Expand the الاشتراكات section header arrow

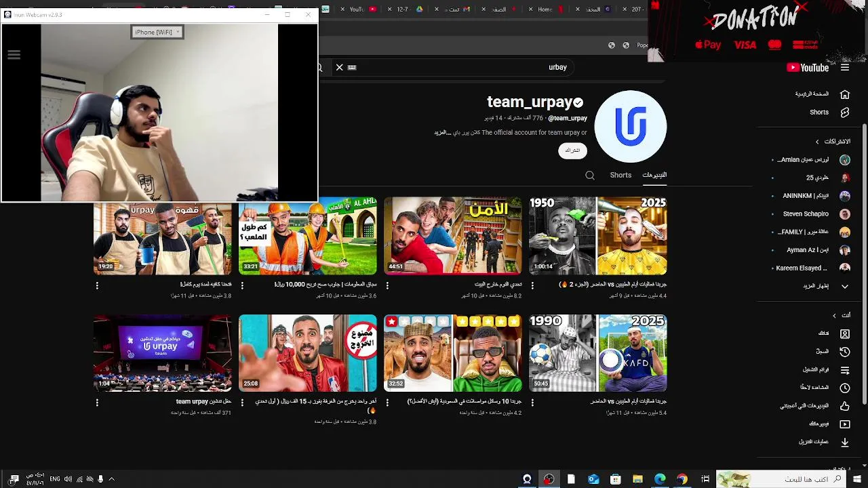coord(817,142)
